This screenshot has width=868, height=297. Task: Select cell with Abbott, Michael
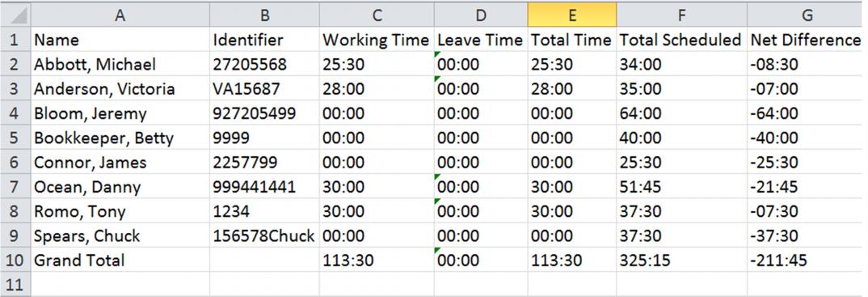click(120, 64)
